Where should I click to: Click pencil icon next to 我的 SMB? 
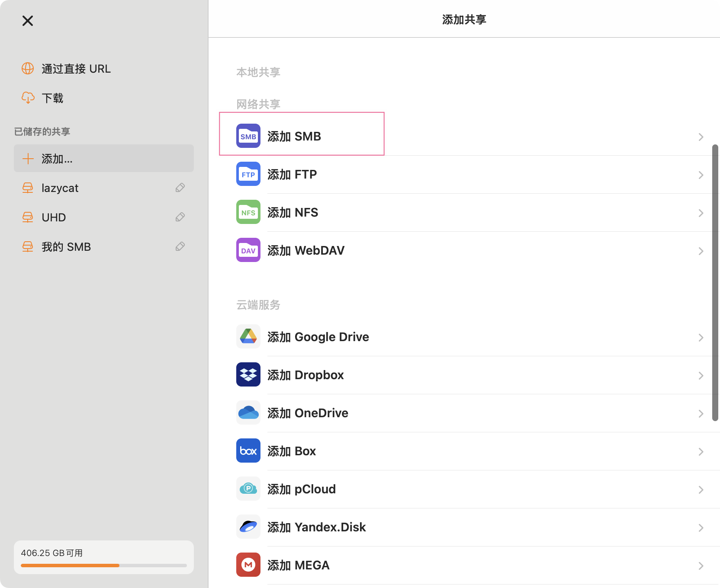180,246
